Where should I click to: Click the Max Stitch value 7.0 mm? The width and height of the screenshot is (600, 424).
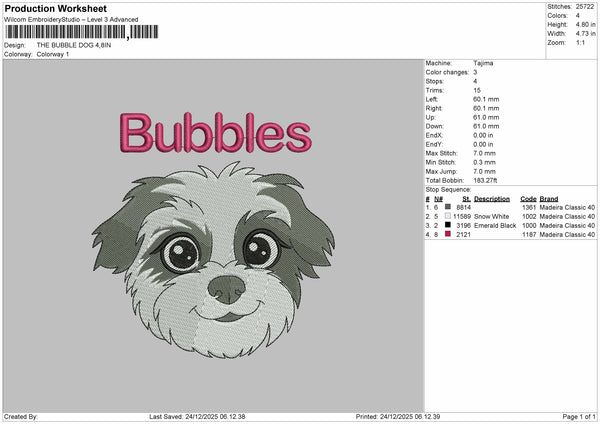click(484, 153)
